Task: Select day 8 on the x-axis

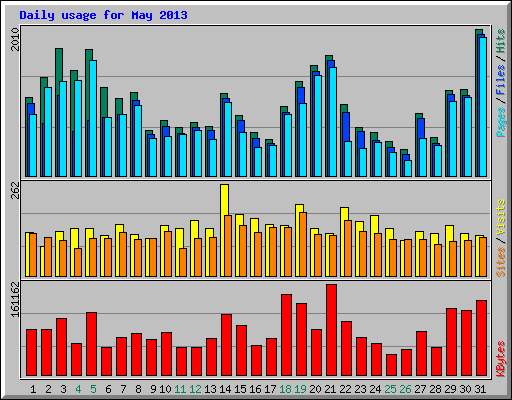Action: [138, 389]
